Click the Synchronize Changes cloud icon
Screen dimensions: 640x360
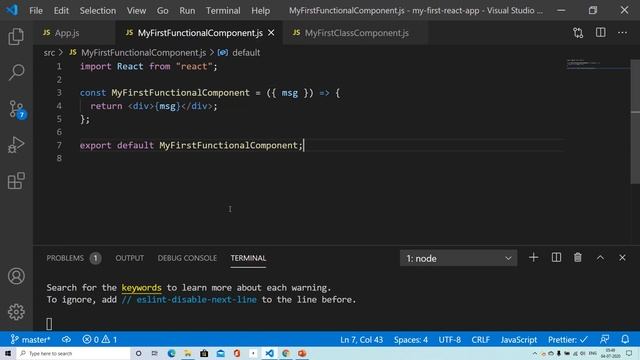click(x=66, y=339)
